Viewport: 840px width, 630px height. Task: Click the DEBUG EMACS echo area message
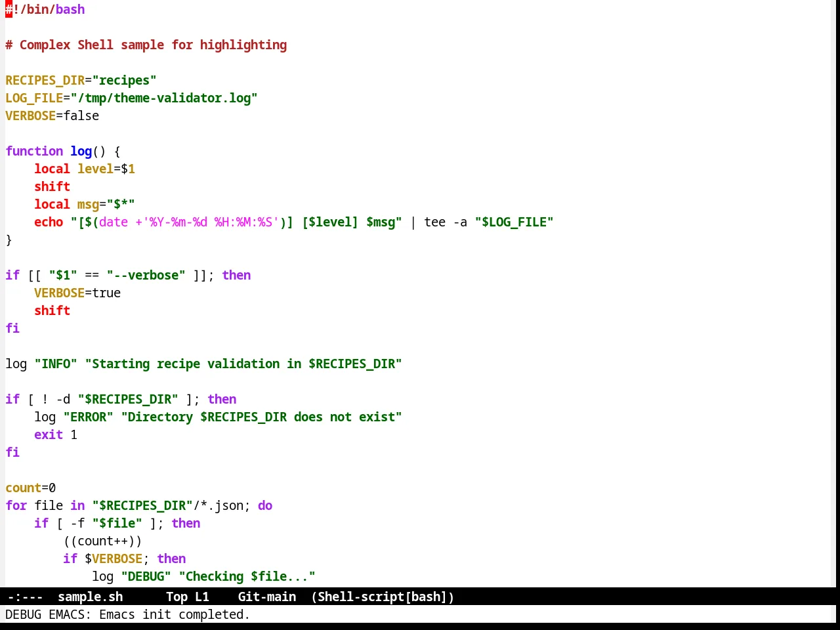pos(127,614)
